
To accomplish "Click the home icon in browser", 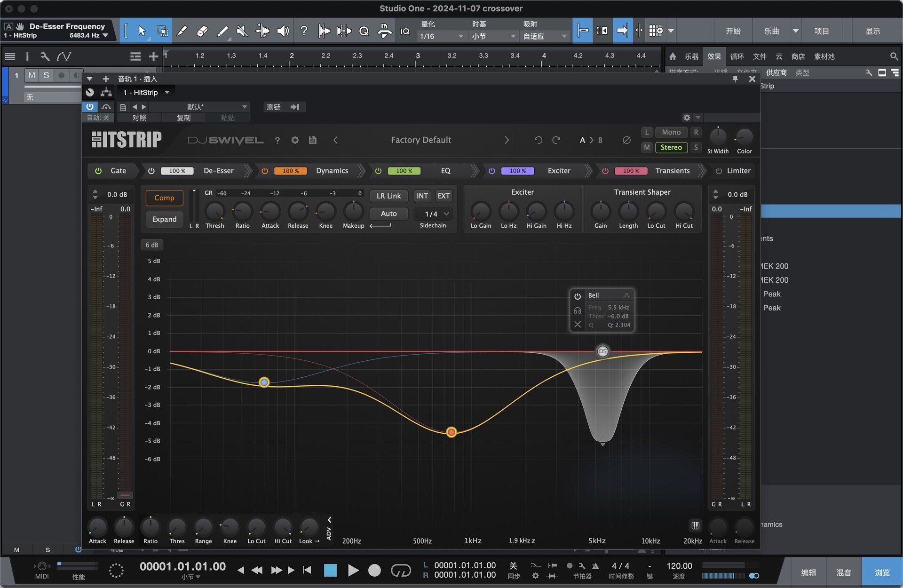I will 673,56.
